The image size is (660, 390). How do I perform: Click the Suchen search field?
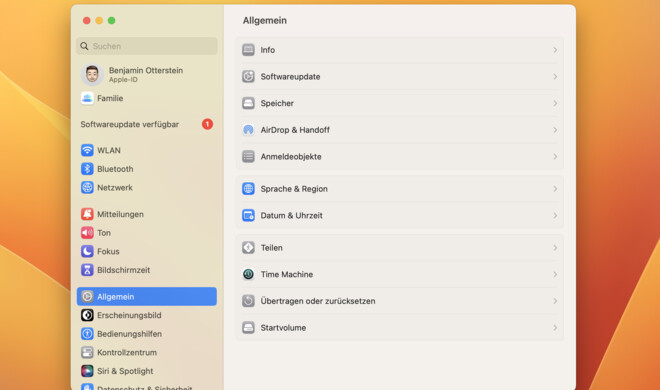click(146, 46)
